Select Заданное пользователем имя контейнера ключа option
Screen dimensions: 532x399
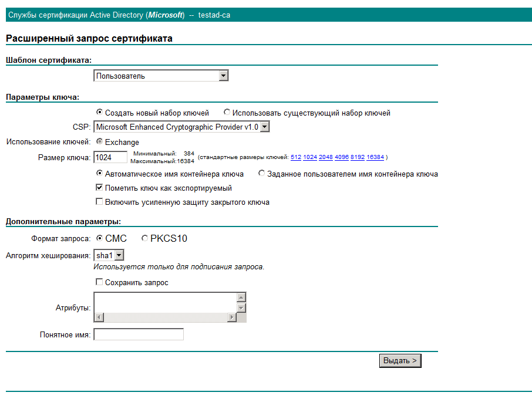click(261, 173)
